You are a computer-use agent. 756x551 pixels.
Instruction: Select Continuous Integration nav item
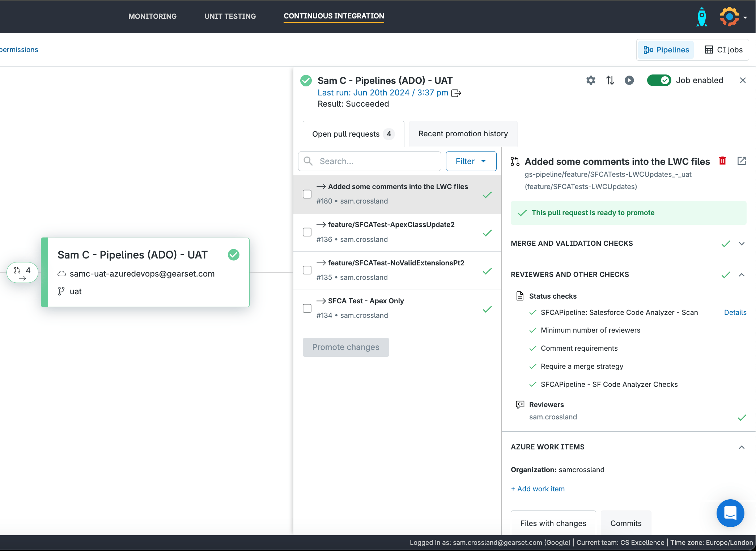point(334,16)
